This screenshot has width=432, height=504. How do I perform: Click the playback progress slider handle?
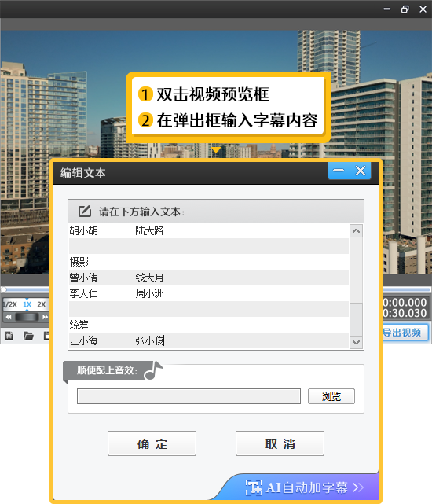[4, 289]
